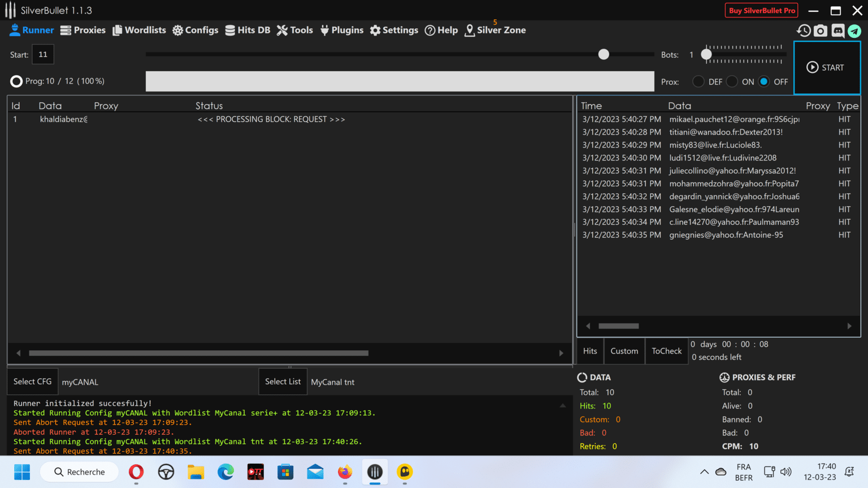Expand the log panel with the chevron
This screenshot has width=868, height=488.
[562, 404]
